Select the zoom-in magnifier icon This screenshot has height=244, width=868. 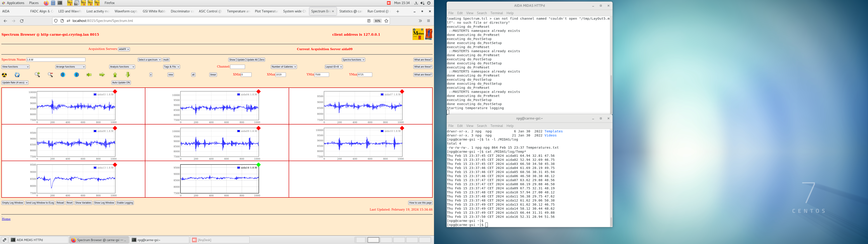(x=37, y=75)
